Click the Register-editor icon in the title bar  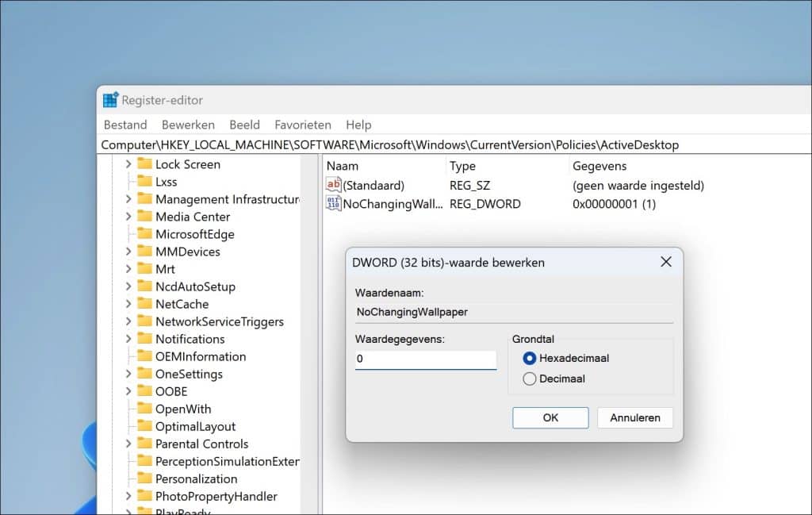[x=109, y=99]
